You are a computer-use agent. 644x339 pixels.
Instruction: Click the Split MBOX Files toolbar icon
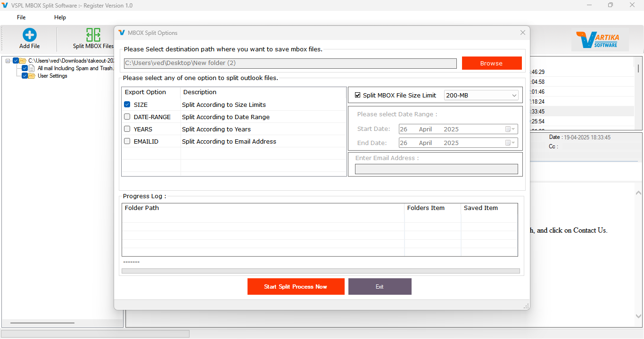[x=93, y=35]
